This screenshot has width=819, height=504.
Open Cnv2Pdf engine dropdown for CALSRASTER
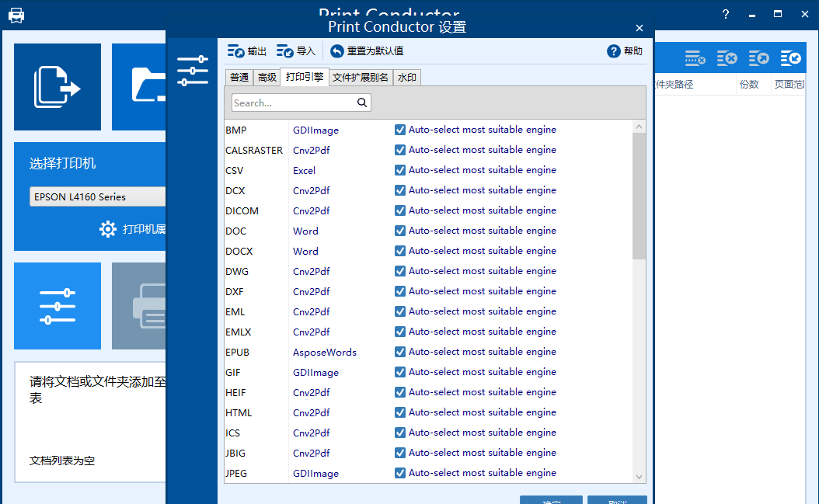tap(312, 151)
